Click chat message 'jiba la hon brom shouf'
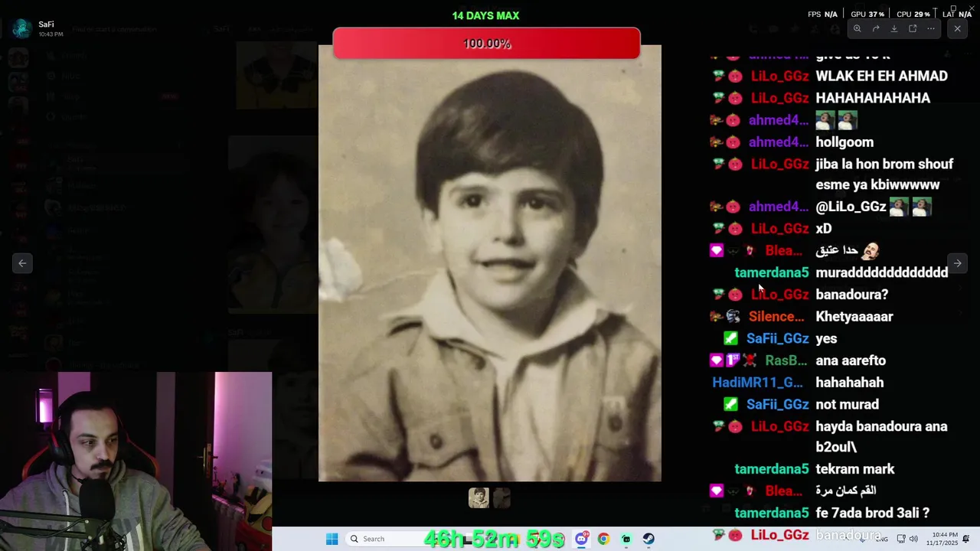The height and width of the screenshot is (551, 980). (884, 164)
